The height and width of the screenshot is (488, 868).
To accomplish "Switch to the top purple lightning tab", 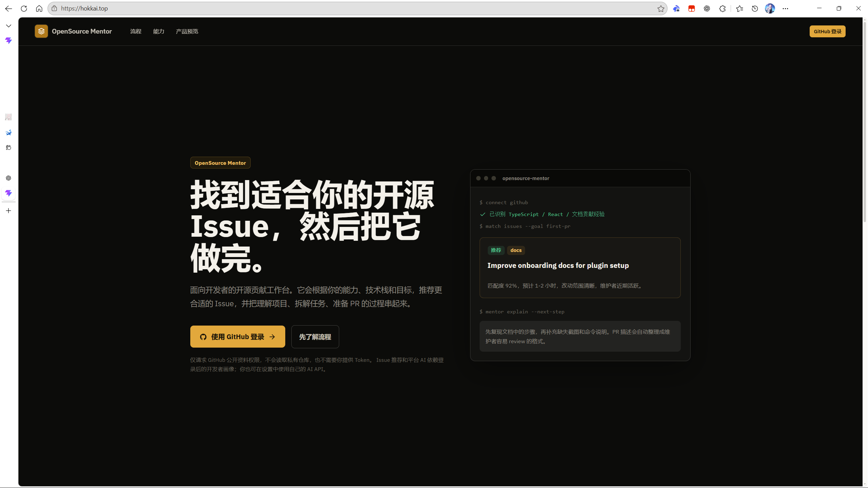I will tap(8, 41).
